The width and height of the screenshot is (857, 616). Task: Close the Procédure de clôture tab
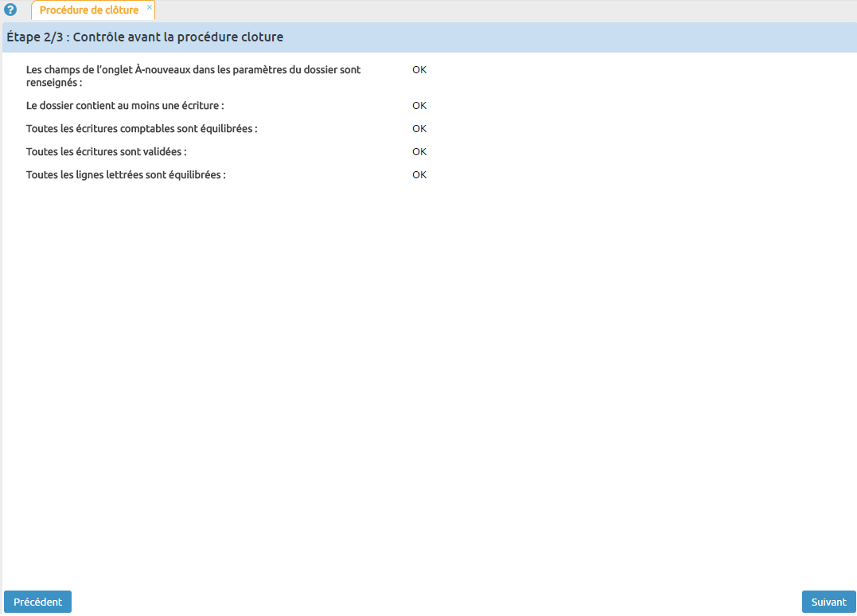[150, 6]
